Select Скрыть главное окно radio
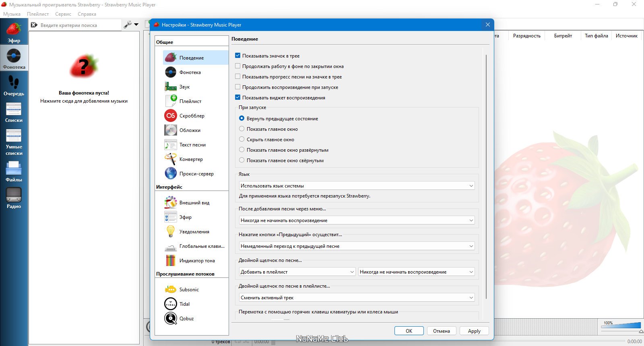Image resolution: width=644 pixels, height=346 pixels. pyautogui.click(x=242, y=139)
